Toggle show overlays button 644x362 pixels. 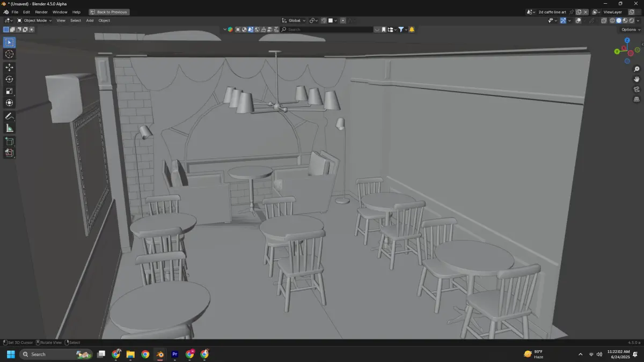coord(578,20)
